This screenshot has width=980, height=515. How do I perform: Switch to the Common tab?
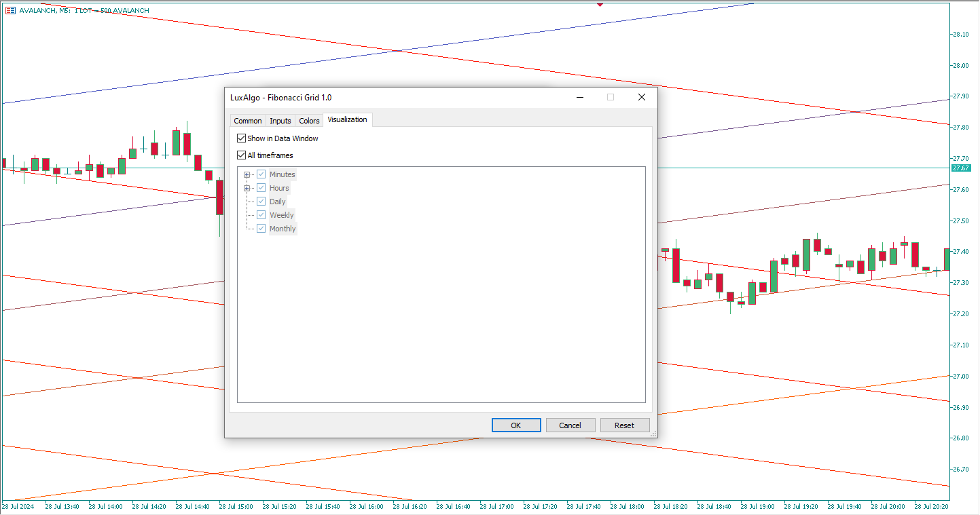point(247,121)
